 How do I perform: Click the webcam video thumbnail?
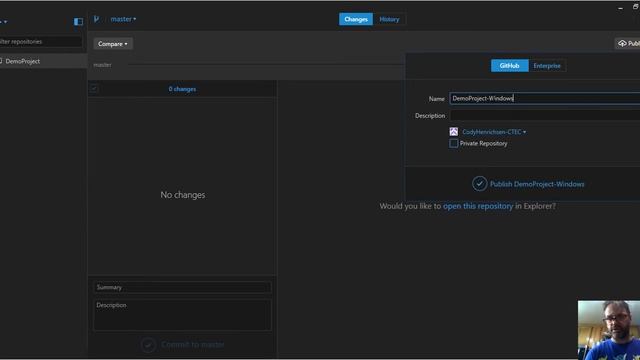(x=609, y=330)
